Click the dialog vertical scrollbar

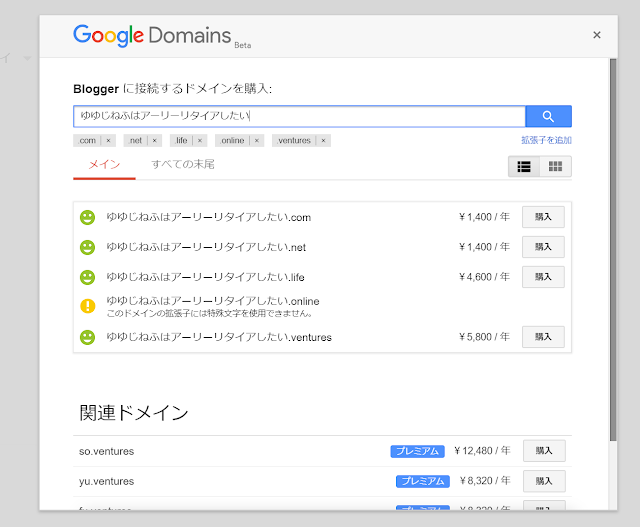(613, 250)
